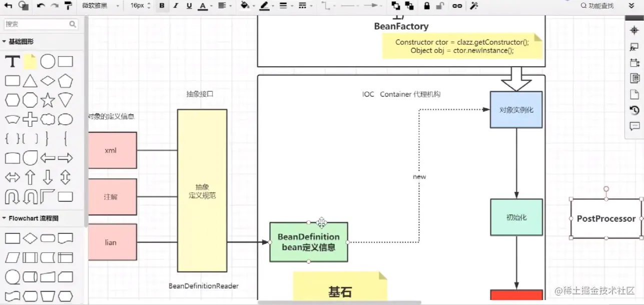Send selected shape to back
Image resolution: width=644 pixels, height=305 pixels.
coord(410,6)
